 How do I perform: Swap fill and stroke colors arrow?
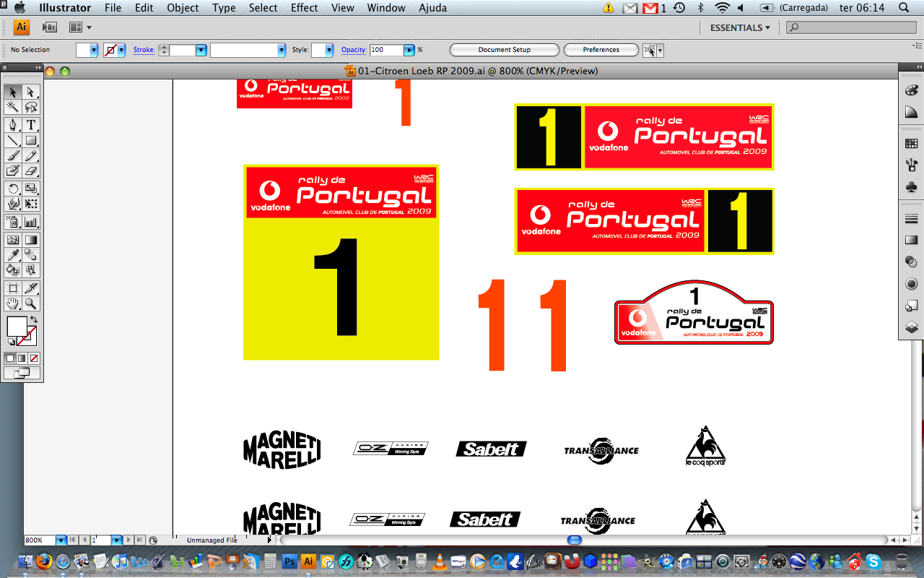tap(34, 319)
